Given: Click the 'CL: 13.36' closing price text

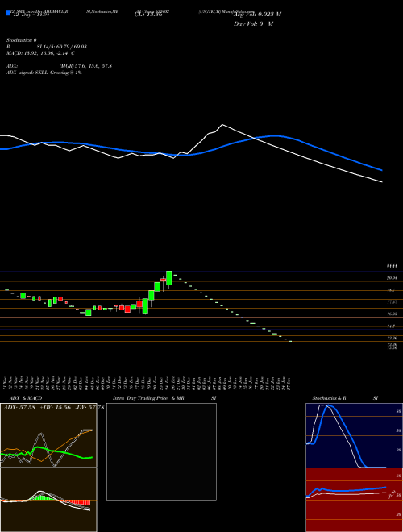Looking at the screenshot, I should 148,15.
